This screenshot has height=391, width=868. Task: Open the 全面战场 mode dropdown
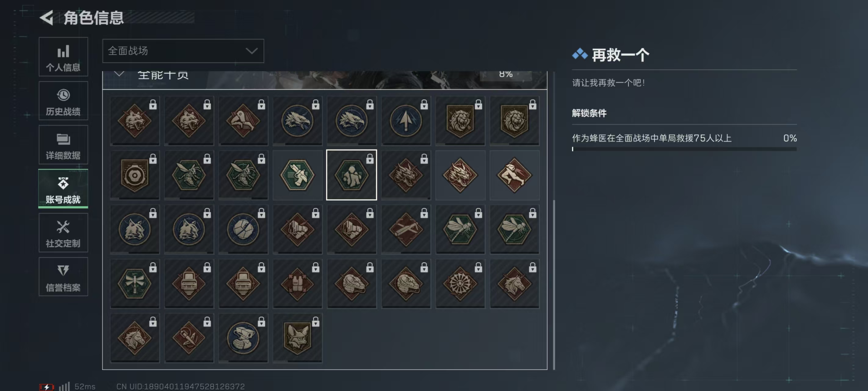click(x=183, y=51)
